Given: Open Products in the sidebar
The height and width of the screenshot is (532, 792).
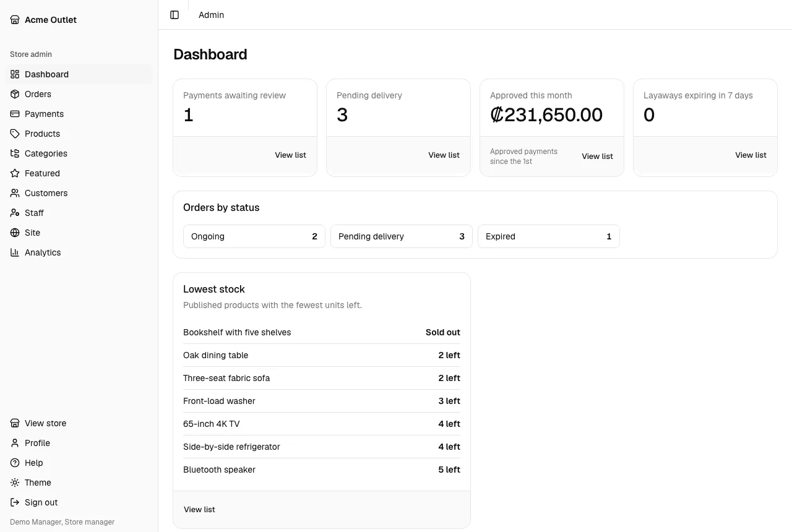Looking at the screenshot, I should click(79, 134).
